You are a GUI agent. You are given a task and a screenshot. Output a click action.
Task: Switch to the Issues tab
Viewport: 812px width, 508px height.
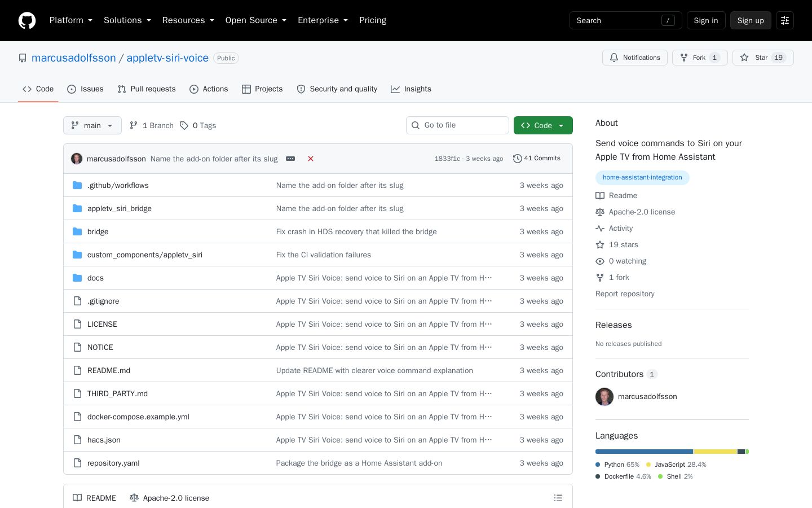[85, 89]
